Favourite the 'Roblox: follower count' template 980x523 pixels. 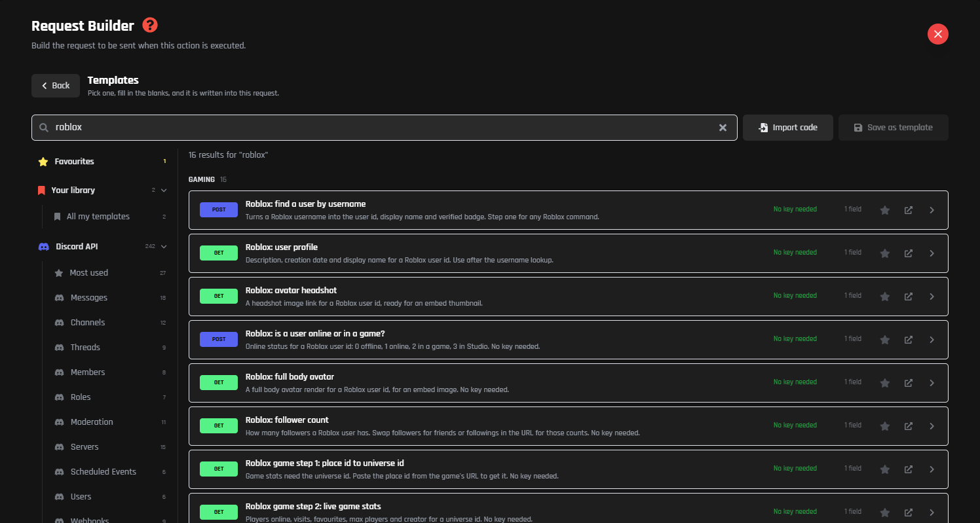click(885, 426)
